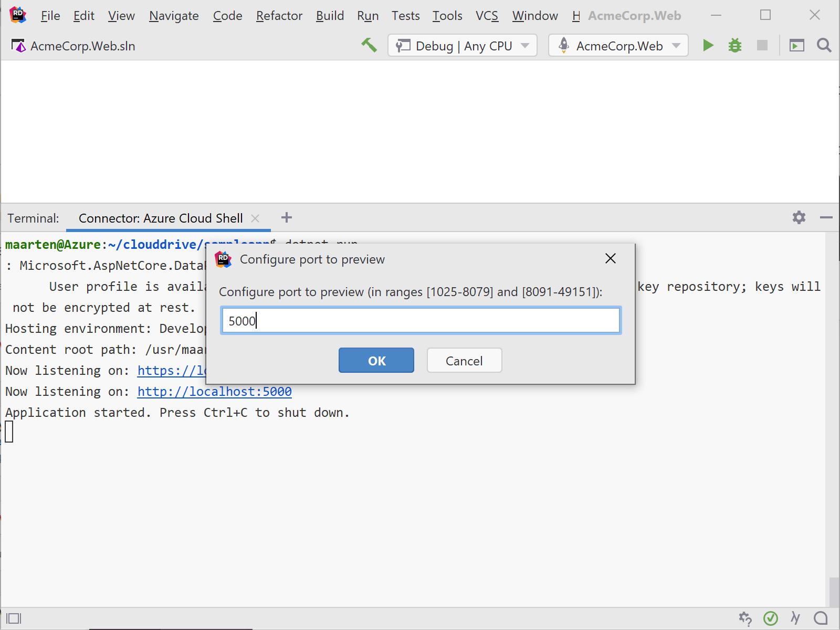This screenshot has height=630, width=840.
Task: Click the terminal scrollbar thumb
Action: (x=834, y=592)
